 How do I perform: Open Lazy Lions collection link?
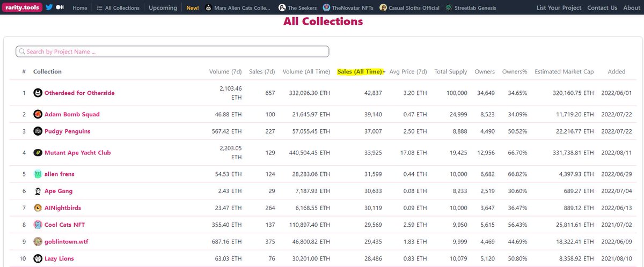point(59,258)
